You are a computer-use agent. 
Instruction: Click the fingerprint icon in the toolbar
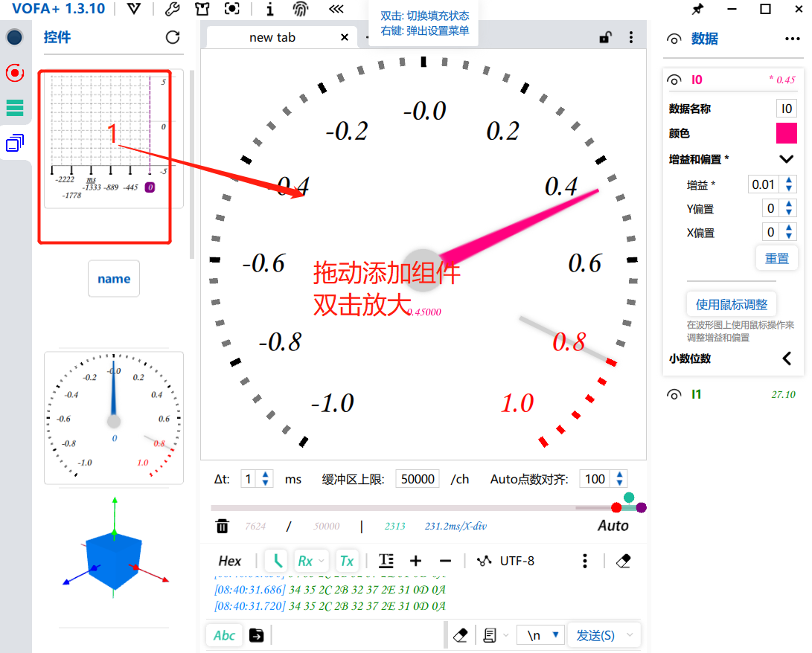coord(299,9)
